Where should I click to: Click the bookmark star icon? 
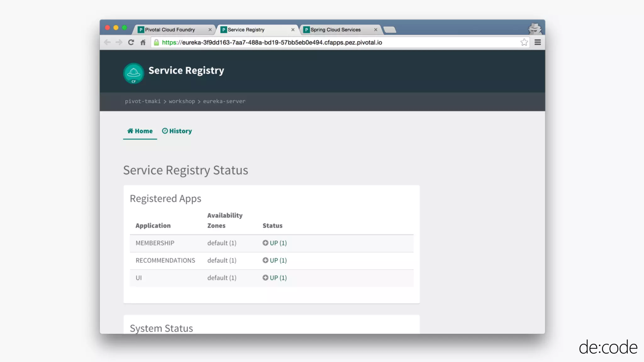click(x=524, y=42)
